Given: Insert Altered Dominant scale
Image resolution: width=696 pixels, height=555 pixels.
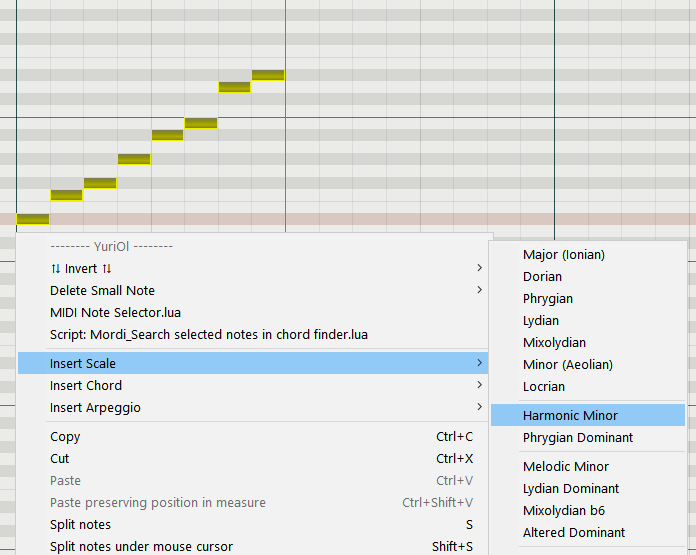Looking at the screenshot, I should coord(588,532).
